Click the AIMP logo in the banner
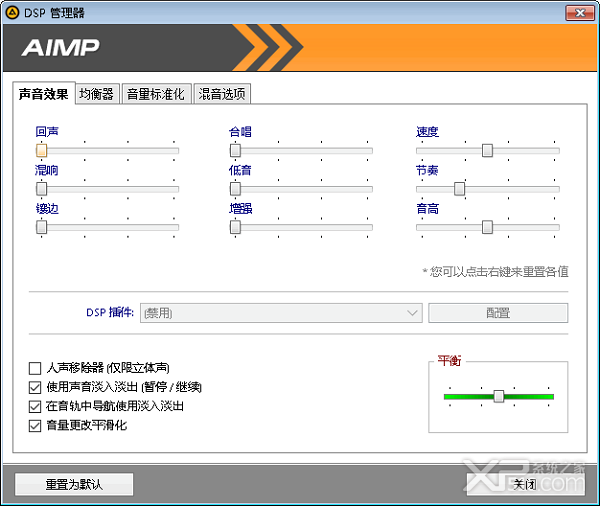The image size is (600, 506). pyautogui.click(x=60, y=48)
